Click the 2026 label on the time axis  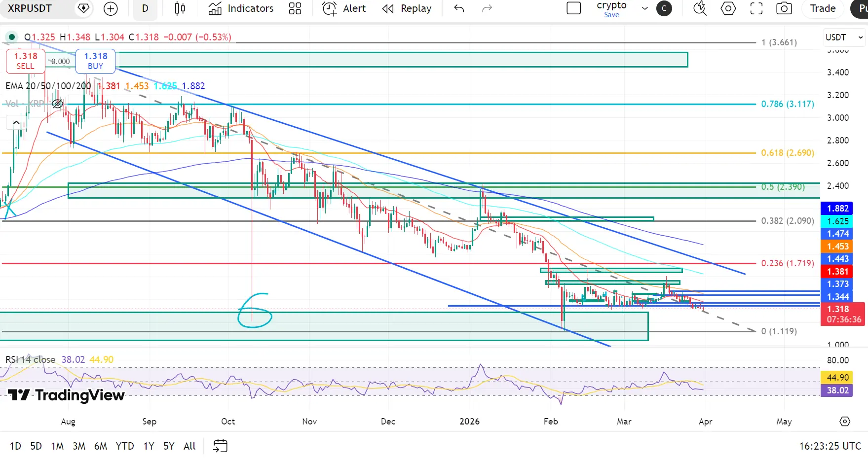click(x=469, y=422)
